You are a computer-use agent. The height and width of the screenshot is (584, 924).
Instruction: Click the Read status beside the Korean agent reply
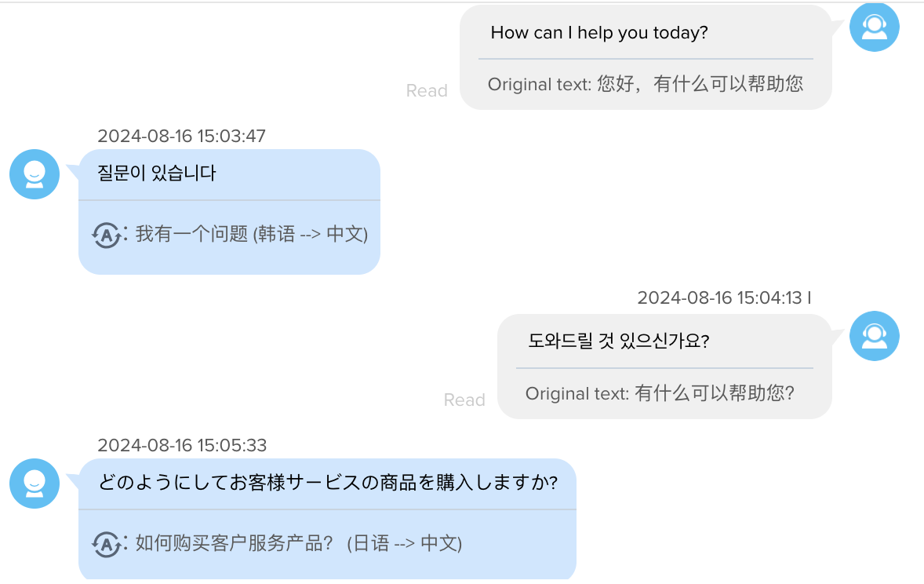(464, 400)
